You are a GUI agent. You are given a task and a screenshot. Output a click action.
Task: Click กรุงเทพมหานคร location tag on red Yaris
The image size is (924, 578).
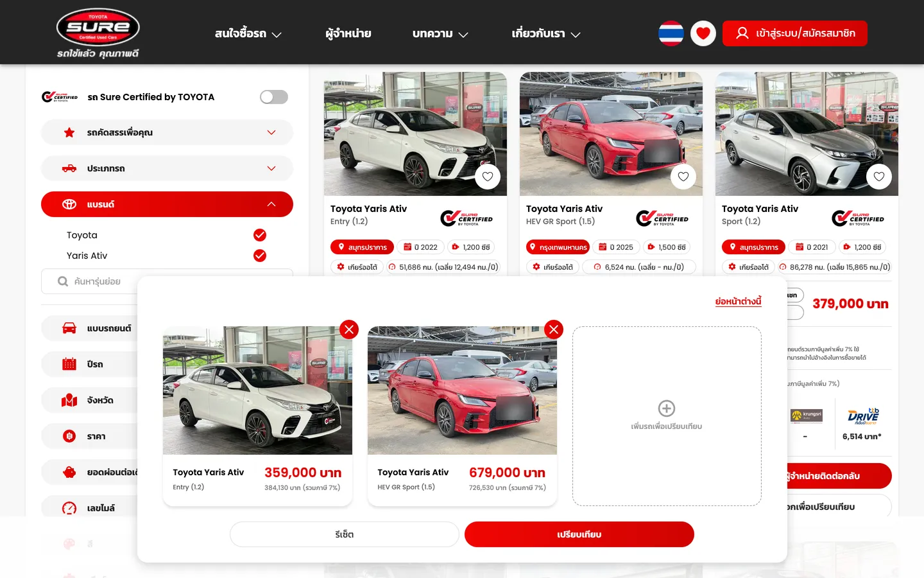click(558, 247)
